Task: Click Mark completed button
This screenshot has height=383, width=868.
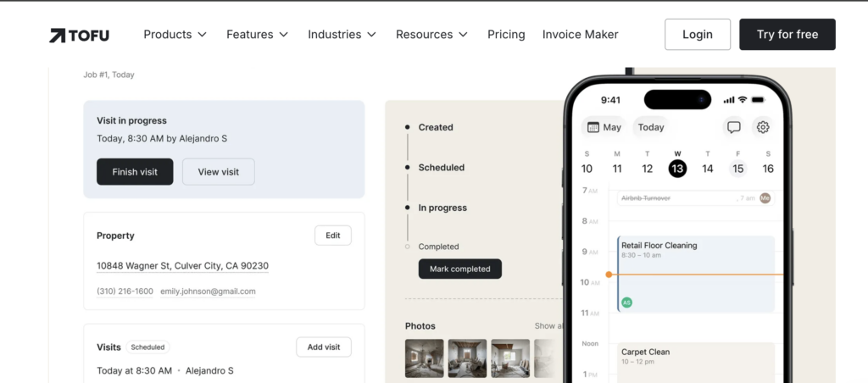Action: coord(460,269)
